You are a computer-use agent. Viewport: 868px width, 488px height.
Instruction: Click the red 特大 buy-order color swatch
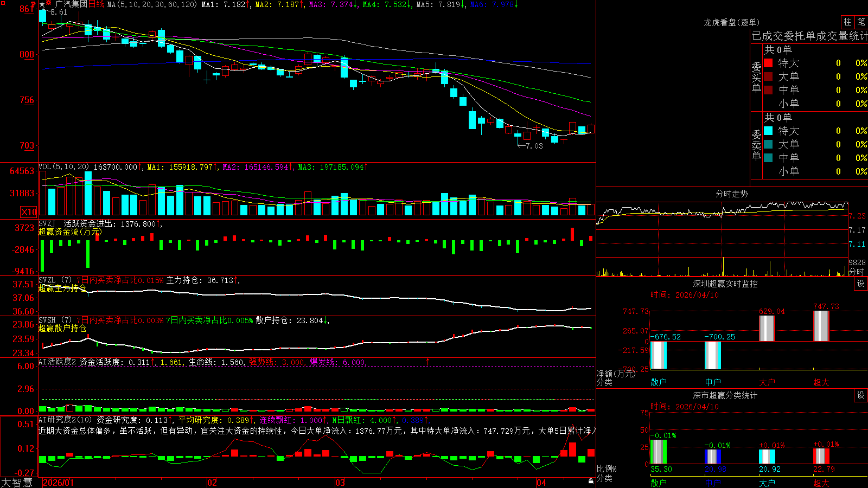[x=768, y=63]
